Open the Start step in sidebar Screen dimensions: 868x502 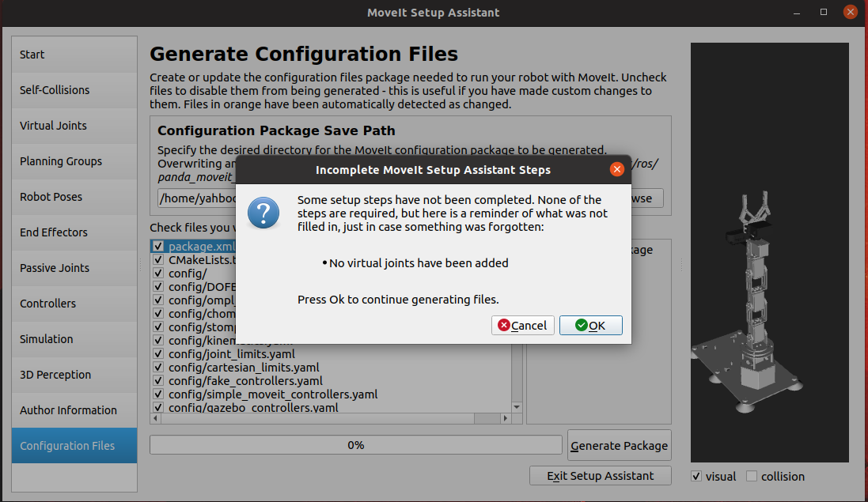pos(74,55)
